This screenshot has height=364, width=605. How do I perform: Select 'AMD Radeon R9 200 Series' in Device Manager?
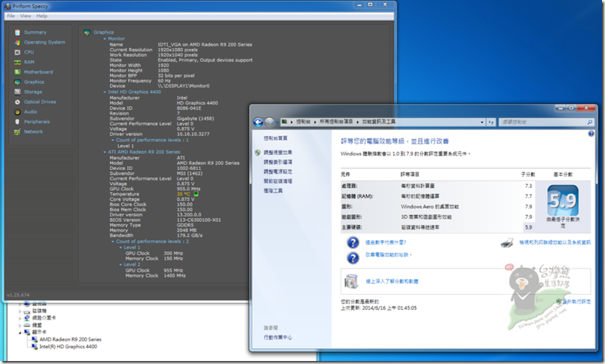coord(70,339)
